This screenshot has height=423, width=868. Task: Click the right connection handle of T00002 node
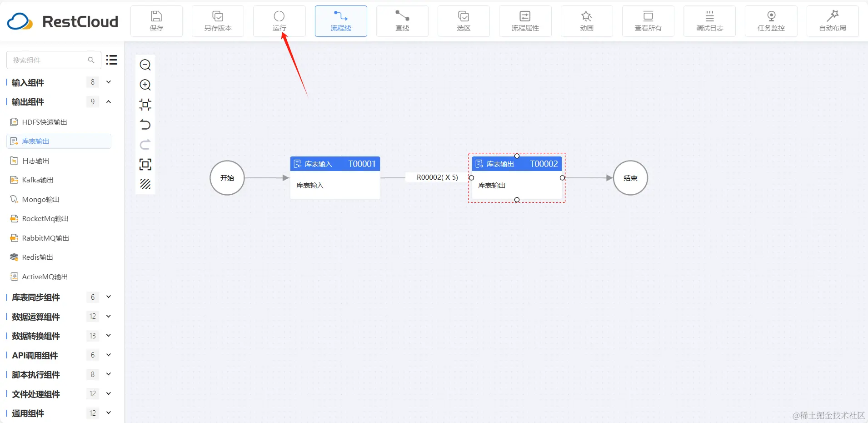click(562, 178)
